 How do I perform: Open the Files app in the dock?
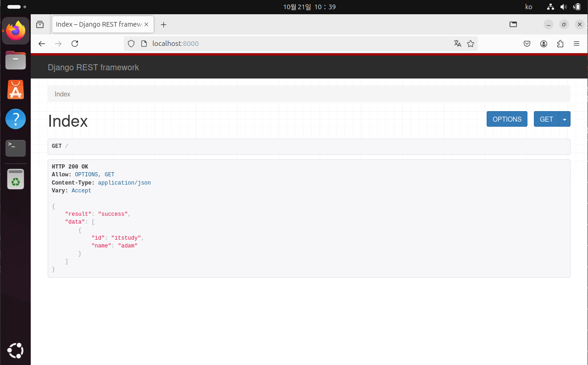click(x=16, y=60)
